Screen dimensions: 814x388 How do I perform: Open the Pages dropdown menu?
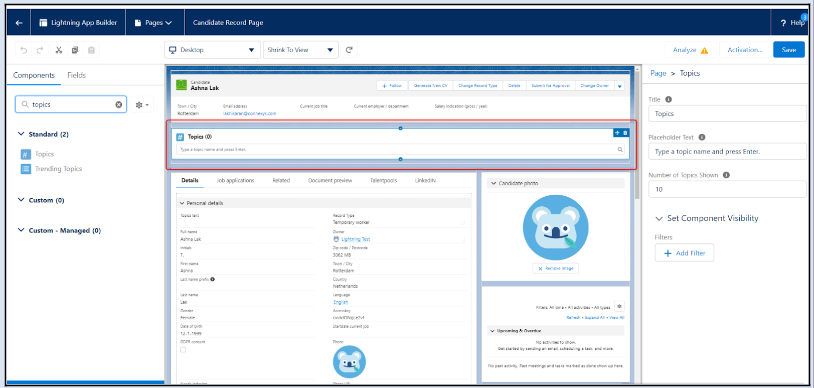click(x=153, y=23)
